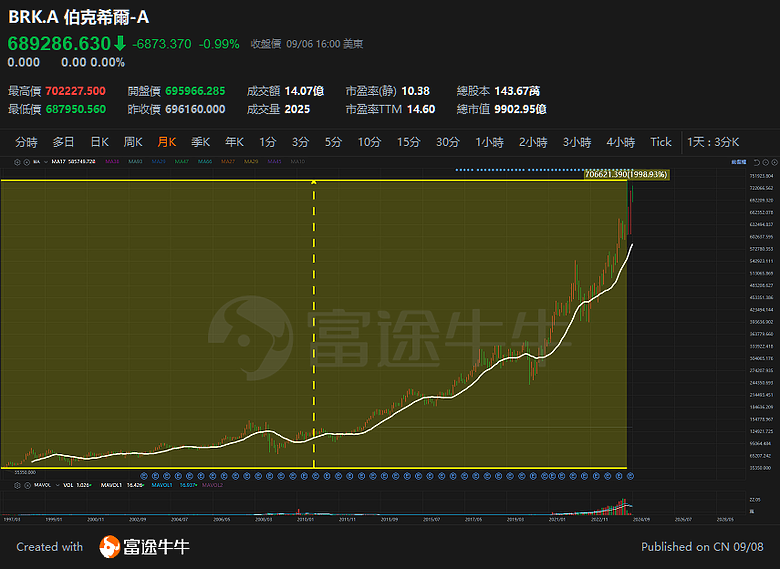Click the 706621.390(1998.93%) measurement label
This screenshot has height=569, width=780.
pos(626,175)
